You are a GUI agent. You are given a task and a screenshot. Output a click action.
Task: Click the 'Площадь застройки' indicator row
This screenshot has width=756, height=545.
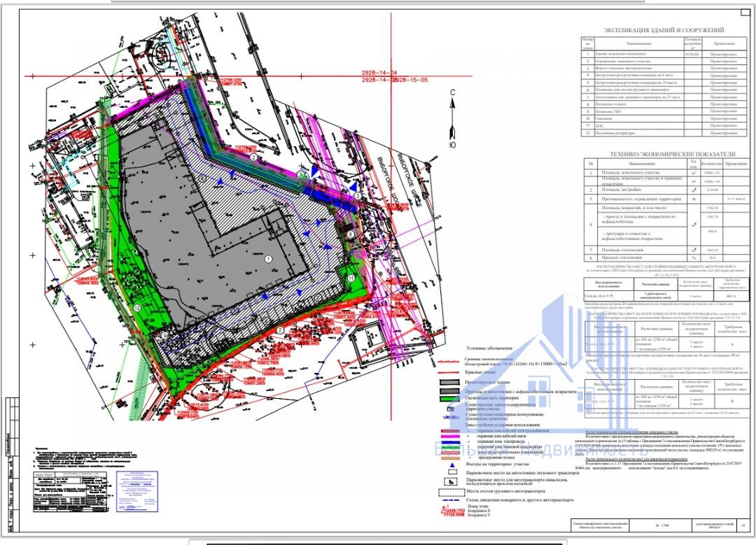[666, 190]
